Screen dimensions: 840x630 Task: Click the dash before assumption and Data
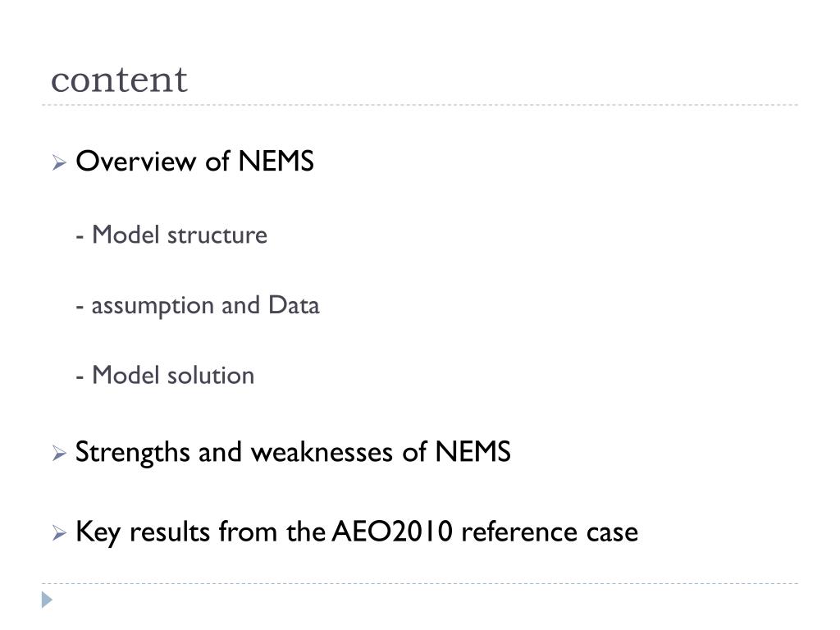[80, 307]
